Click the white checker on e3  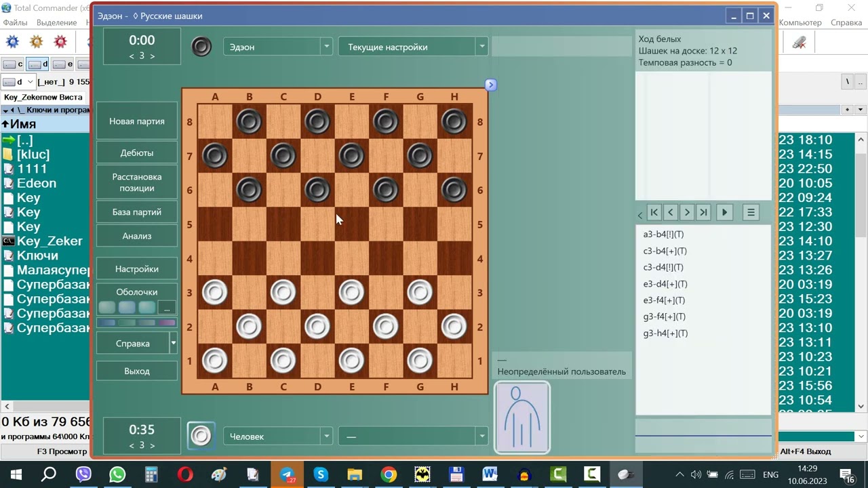[352, 292]
